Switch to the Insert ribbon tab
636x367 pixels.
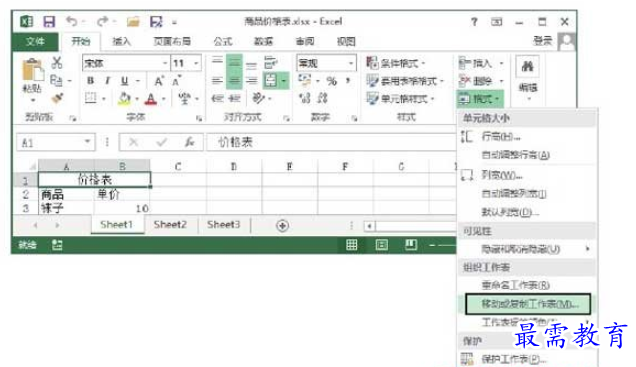(x=121, y=41)
